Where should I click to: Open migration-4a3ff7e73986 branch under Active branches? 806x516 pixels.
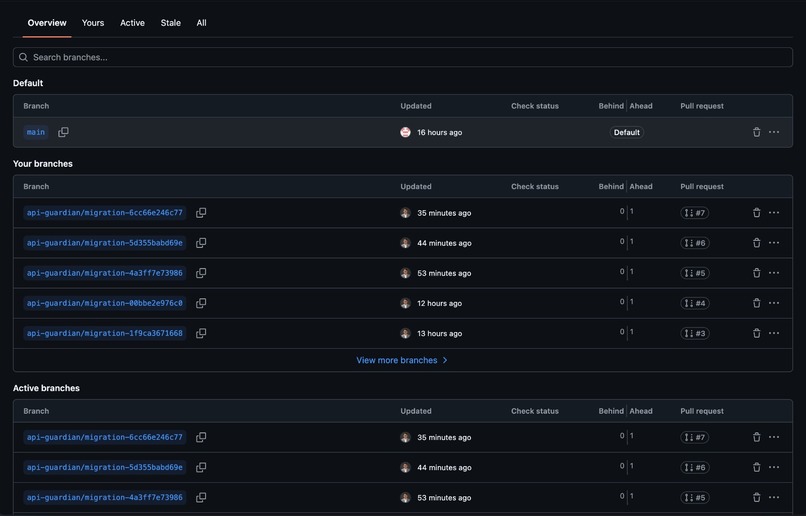(x=105, y=497)
